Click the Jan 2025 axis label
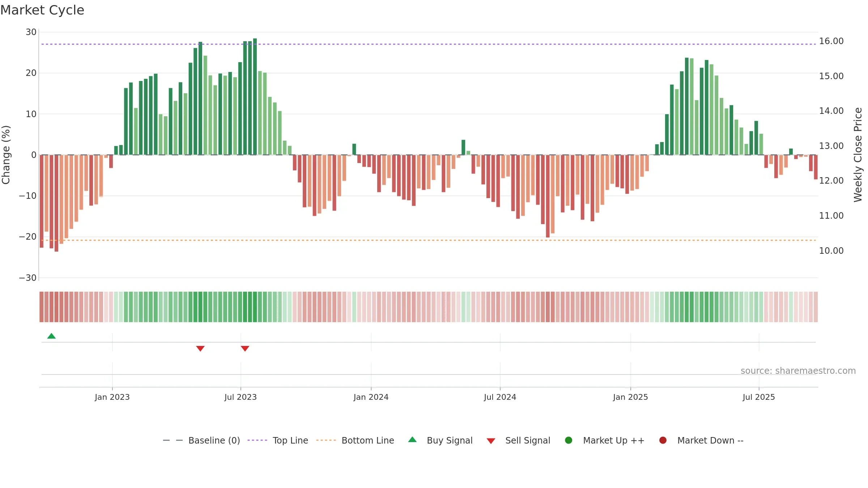This screenshot has width=868, height=488. [x=630, y=397]
